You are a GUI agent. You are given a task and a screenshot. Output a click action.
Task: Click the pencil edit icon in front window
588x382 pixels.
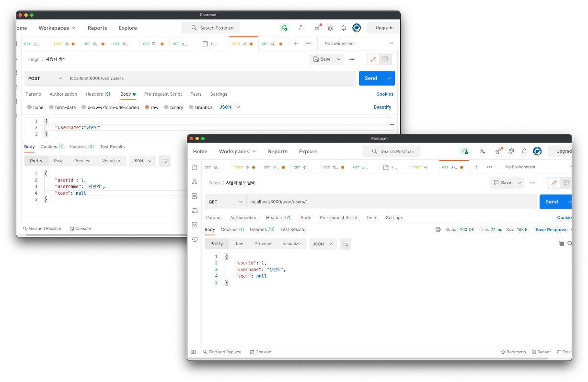(x=554, y=182)
